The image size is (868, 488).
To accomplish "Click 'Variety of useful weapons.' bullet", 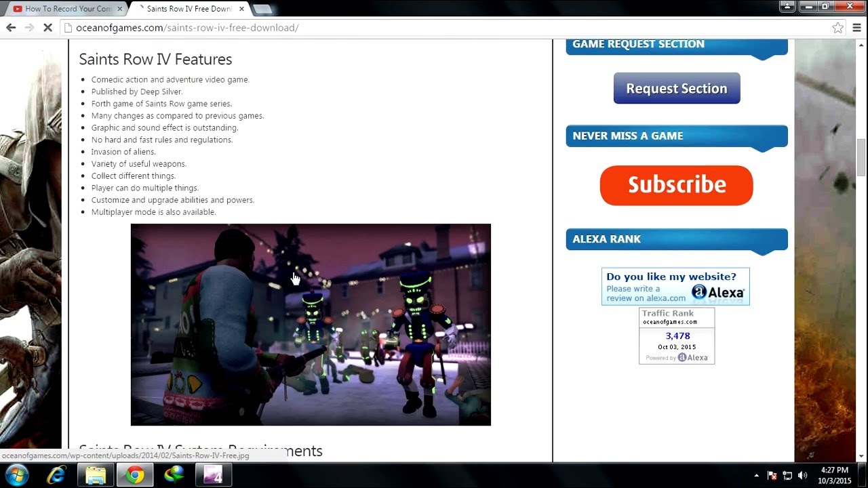I will [x=139, y=164].
